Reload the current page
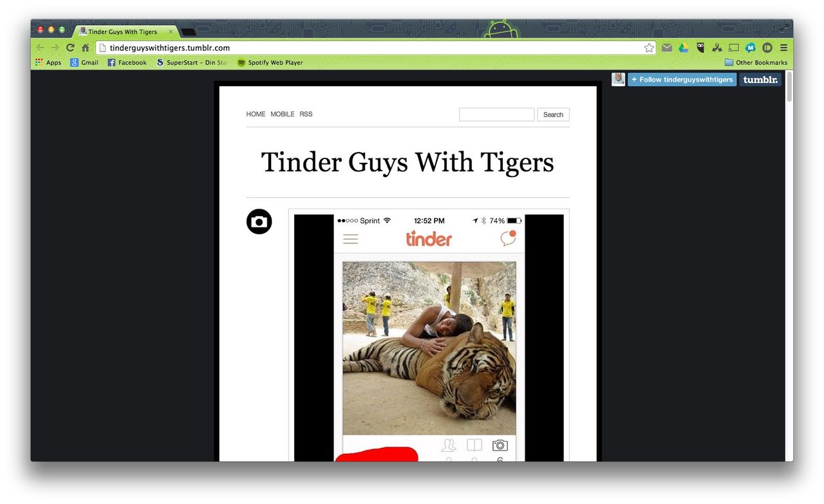The image size is (824, 504). [x=70, y=48]
